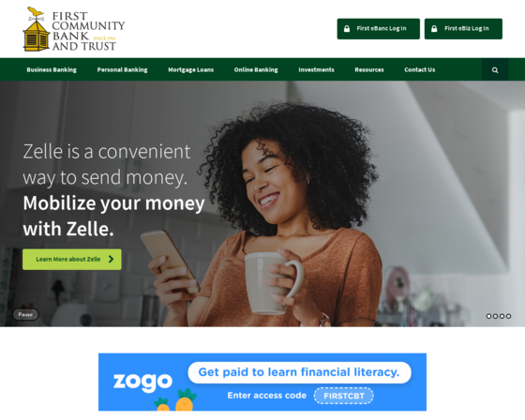
Task: Click the pineapple graphic in zogo banner
Action: click(176, 400)
